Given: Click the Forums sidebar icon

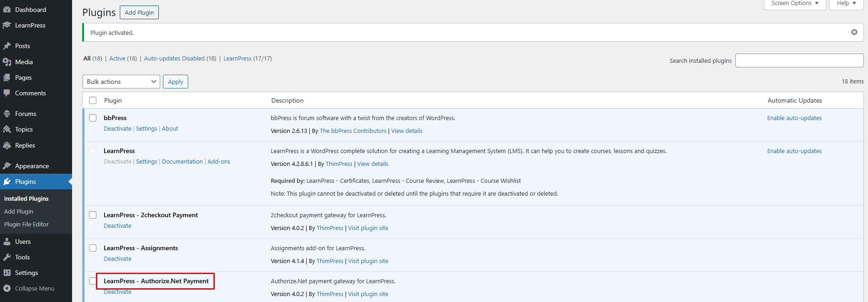Looking at the screenshot, I should [7, 114].
